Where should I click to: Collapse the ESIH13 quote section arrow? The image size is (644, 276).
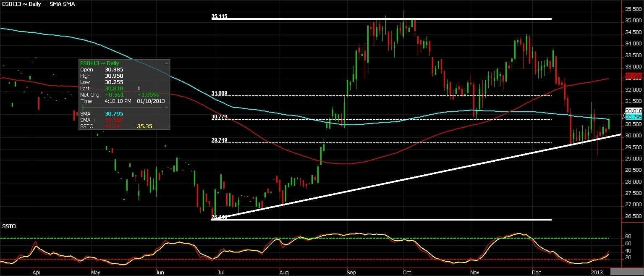click(166, 63)
